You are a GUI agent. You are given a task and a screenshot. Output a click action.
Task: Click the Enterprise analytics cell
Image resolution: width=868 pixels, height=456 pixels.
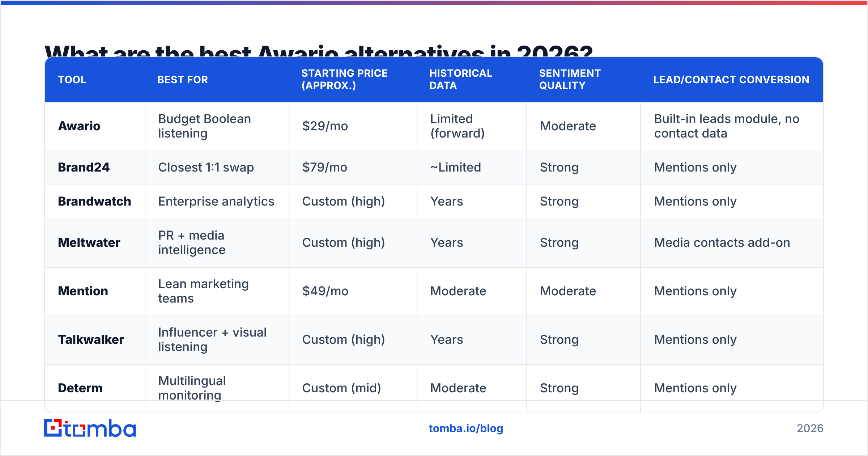[217, 202]
